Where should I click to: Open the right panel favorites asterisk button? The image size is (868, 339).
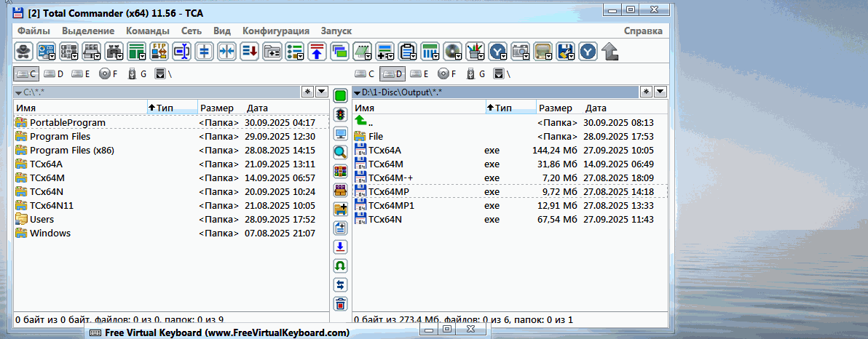[x=646, y=92]
